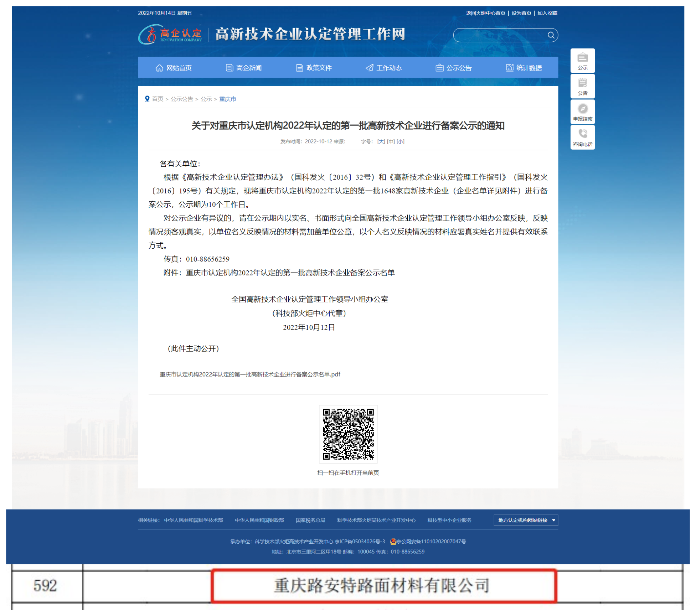The image size is (696, 616).
Task: Click the 加入收藏 link at top right
Action: click(x=548, y=13)
